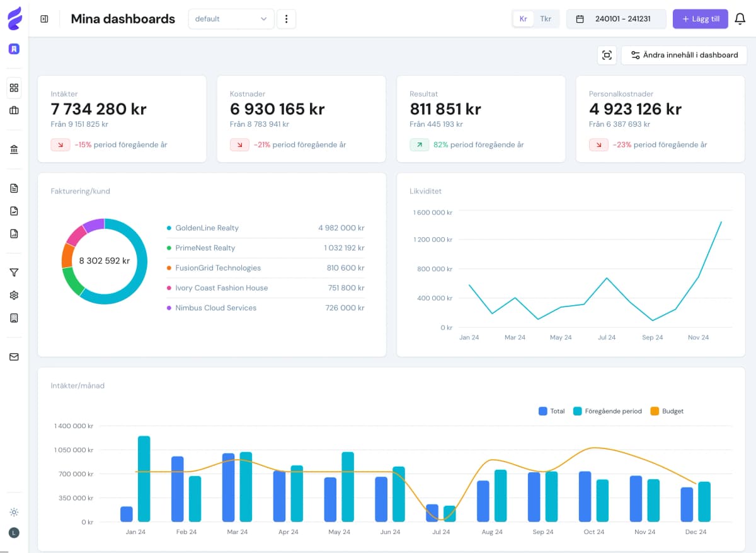Viewport: 756px width, 553px height.
Task: Open the three-dot options menu near dashboard selector
Action: pos(287,19)
